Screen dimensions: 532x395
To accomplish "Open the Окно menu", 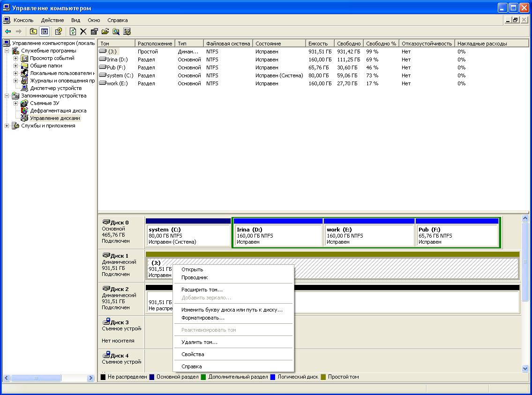I will point(94,20).
